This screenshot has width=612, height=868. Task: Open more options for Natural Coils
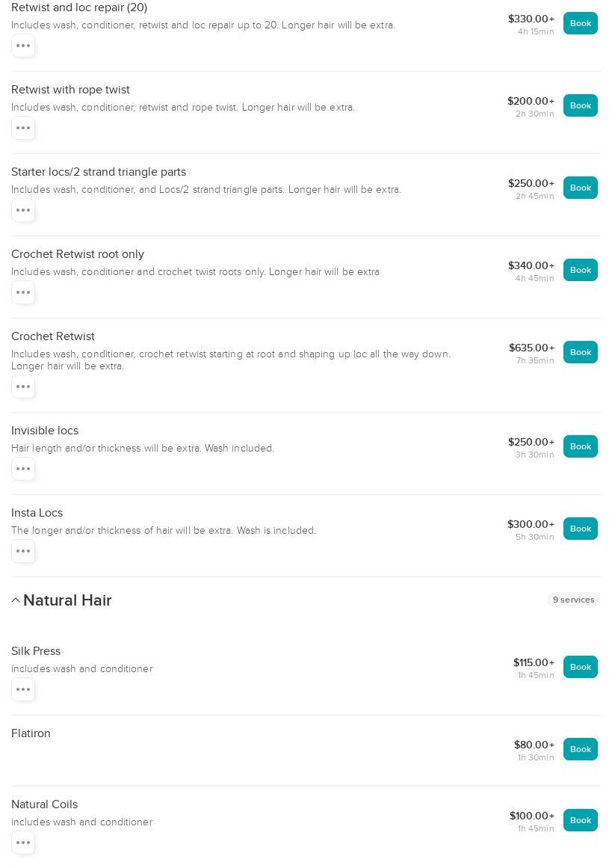click(23, 843)
